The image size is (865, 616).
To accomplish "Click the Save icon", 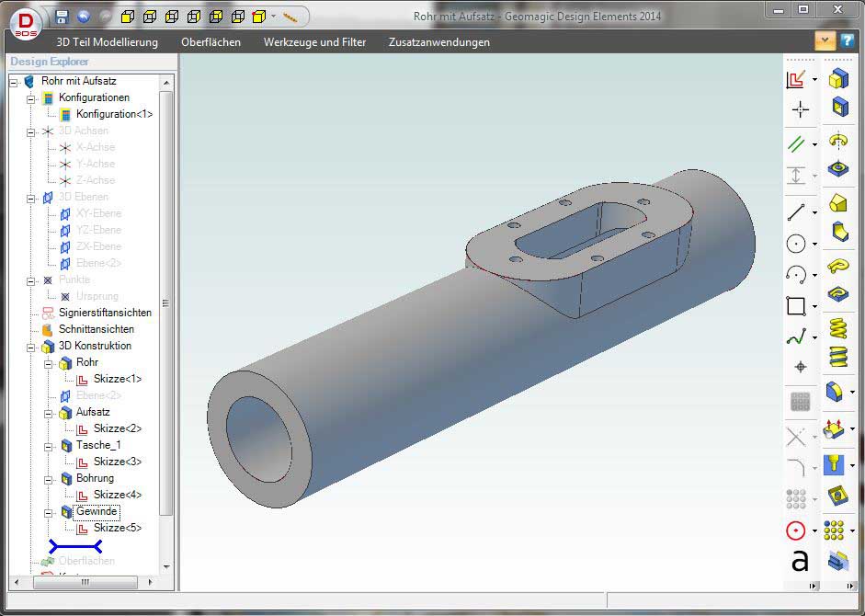I will pyautogui.click(x=63, y=16).
